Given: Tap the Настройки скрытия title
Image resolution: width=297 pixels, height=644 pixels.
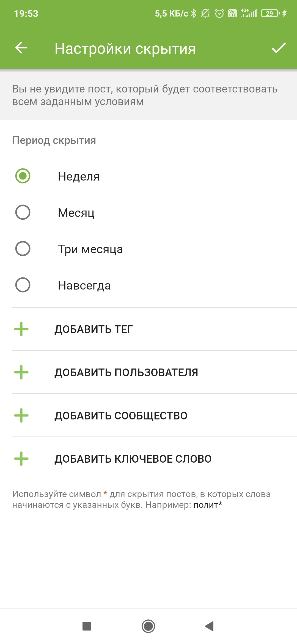Looking at the screenshot, I should pyautogui.click(x=125, y=49).
